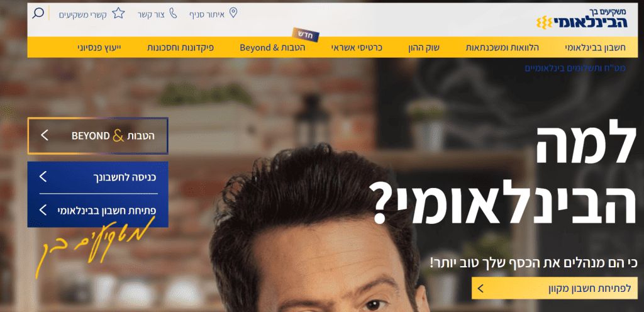644x312 pixels.
Task: Click the לפתיחת חשבון מקוון button
Action: (x=555, y=288)
